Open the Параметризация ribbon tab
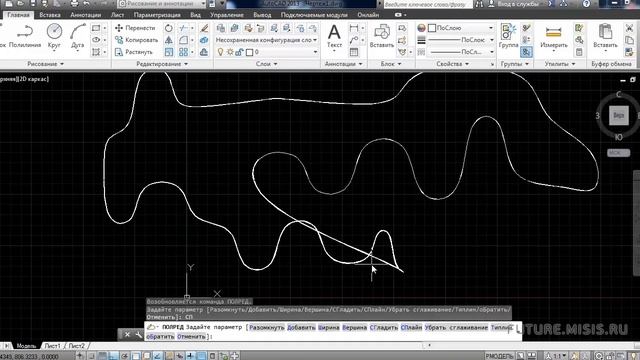Screen dimensions: 640x360 pyautogui.click(x=157, y=15)
